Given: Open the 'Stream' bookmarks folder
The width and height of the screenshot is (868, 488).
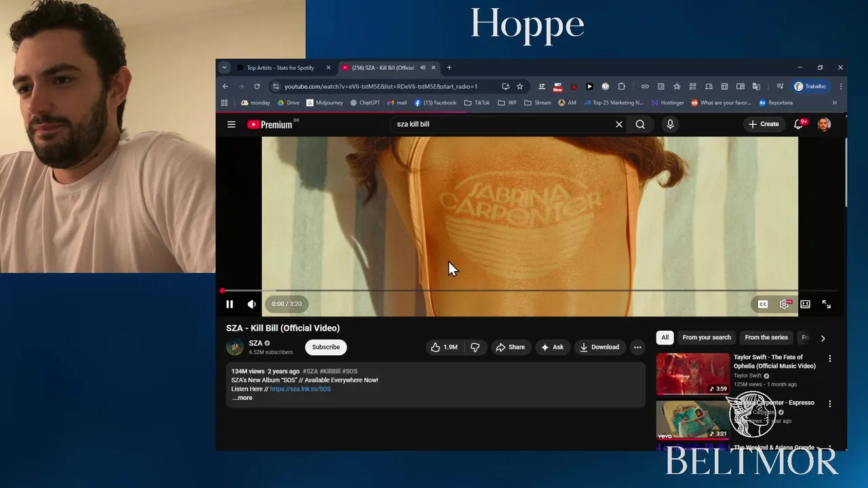Looking at the screenshot, I should point(538,103).
